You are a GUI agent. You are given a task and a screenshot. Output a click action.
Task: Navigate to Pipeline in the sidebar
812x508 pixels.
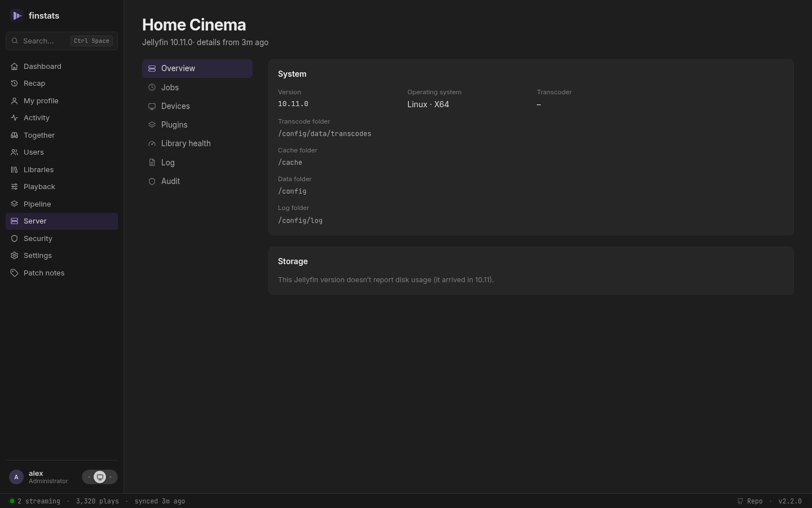[x=61, y=204]
